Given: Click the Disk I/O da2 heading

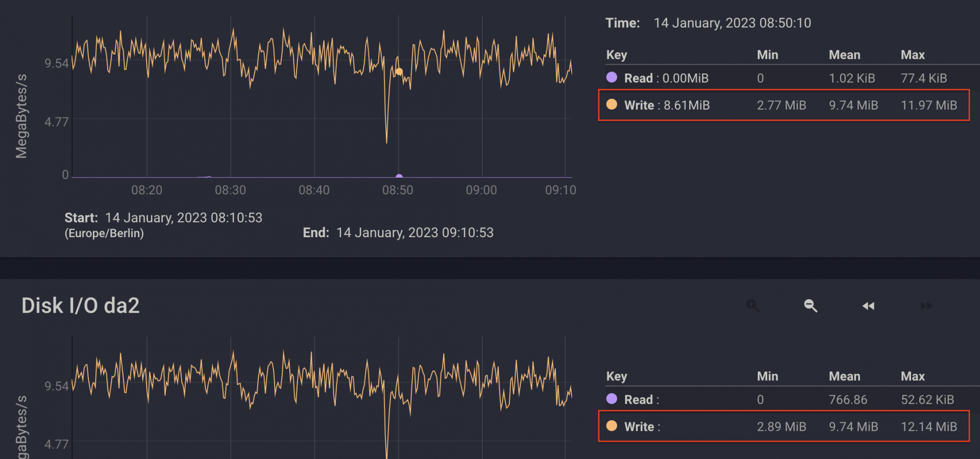Looking at the screenshot, I should (x=81, y=305).
